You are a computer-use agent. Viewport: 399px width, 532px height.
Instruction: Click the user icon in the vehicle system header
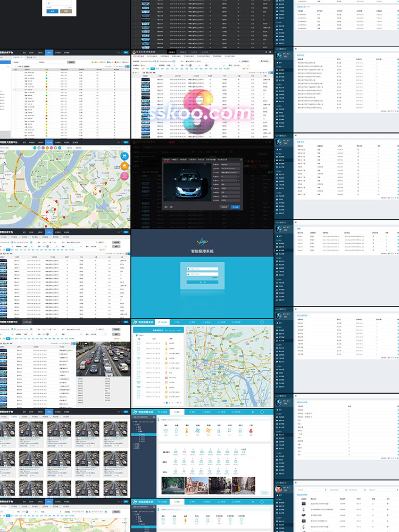click(265, 52)
